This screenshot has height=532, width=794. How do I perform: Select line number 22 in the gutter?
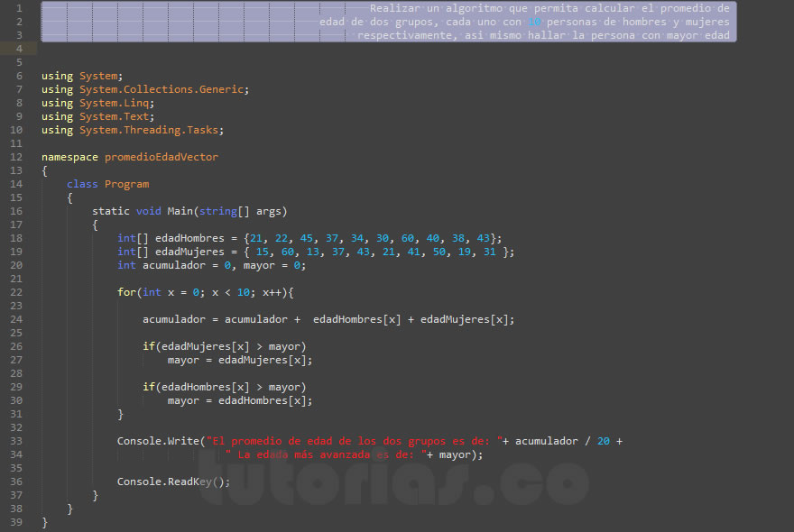[x=18, y=291]
